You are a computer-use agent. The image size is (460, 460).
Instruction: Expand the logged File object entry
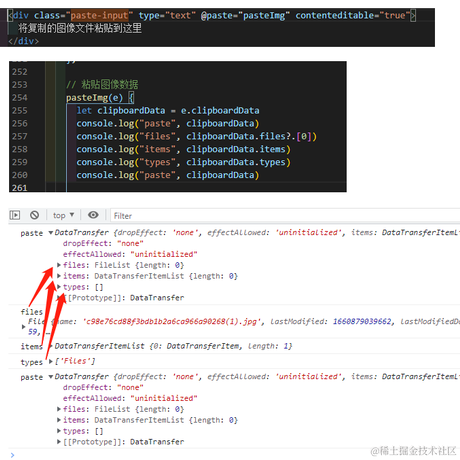pos(23,327)
